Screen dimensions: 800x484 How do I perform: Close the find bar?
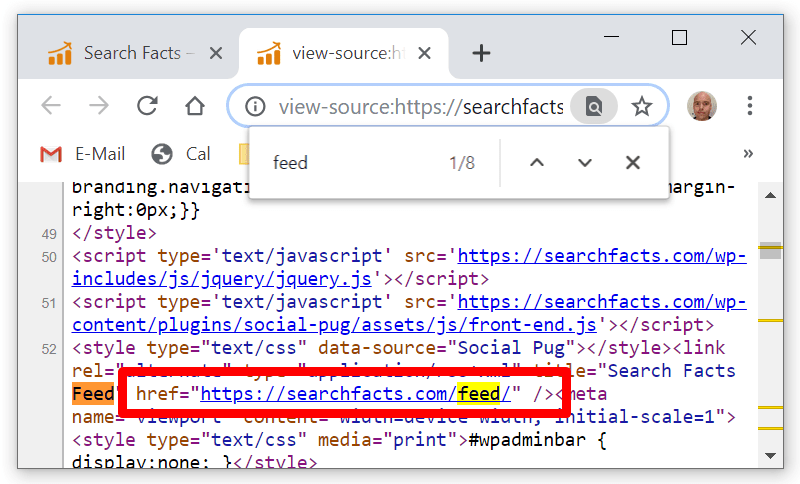click(x=633, y=163)
